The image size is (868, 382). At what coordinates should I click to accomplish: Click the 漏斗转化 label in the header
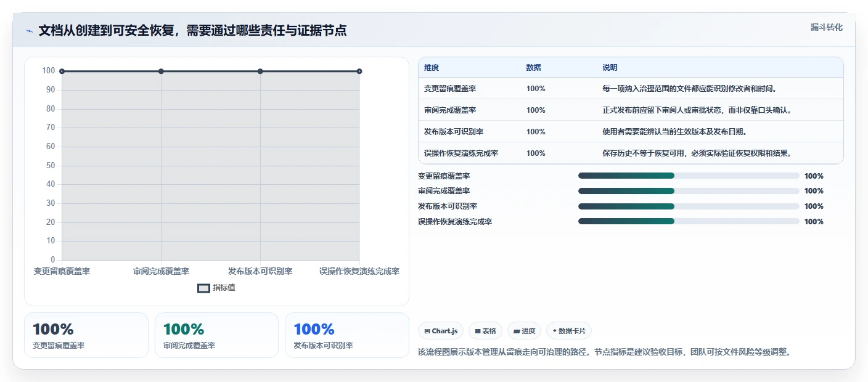[826, 27]
